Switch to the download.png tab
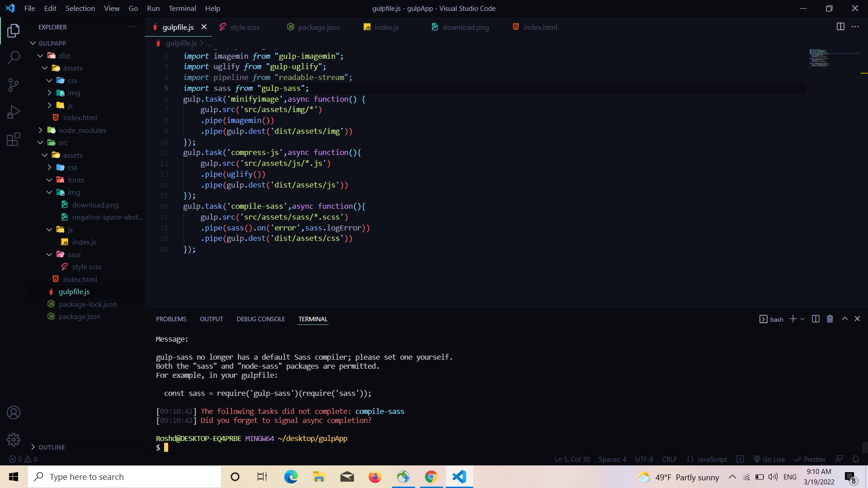Screen dimensions: 868x488 pyautogui.click(x=465, y=27)
